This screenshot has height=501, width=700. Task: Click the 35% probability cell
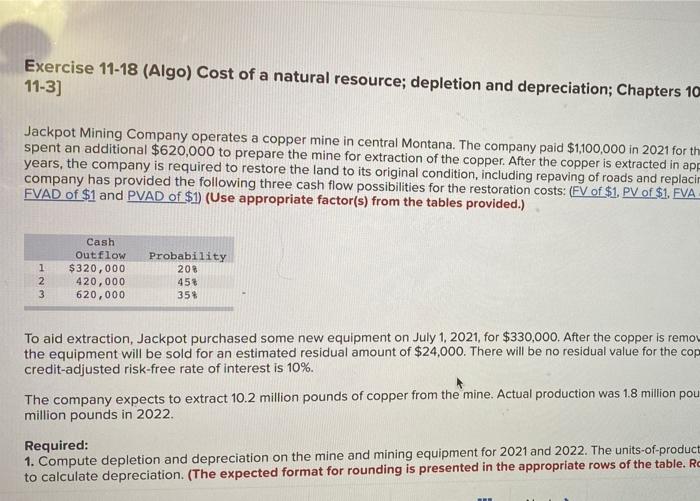tap(188, 295)
